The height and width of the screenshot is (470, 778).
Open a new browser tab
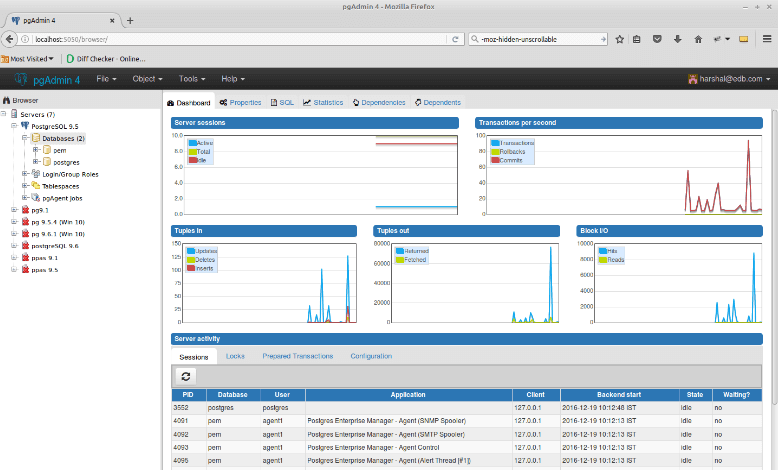tap(130, 20)
